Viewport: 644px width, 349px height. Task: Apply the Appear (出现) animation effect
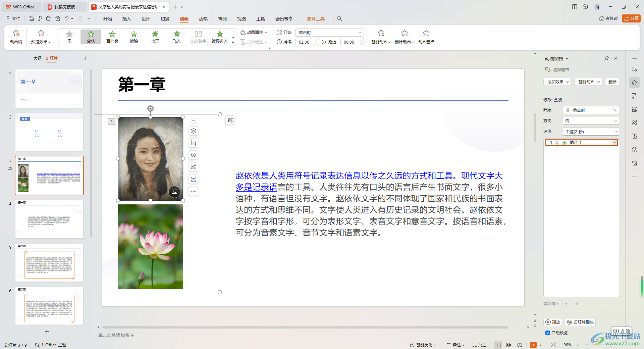click(x=155, y=37)
